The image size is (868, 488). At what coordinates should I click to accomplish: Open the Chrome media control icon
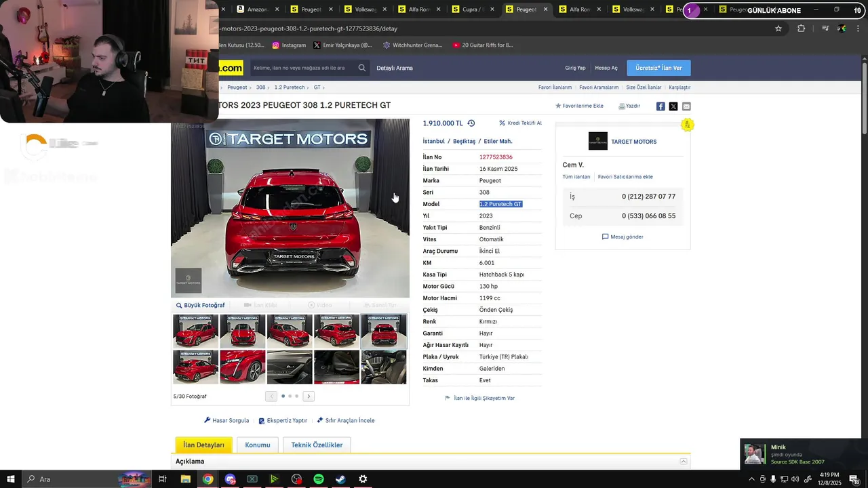[825, 28]
